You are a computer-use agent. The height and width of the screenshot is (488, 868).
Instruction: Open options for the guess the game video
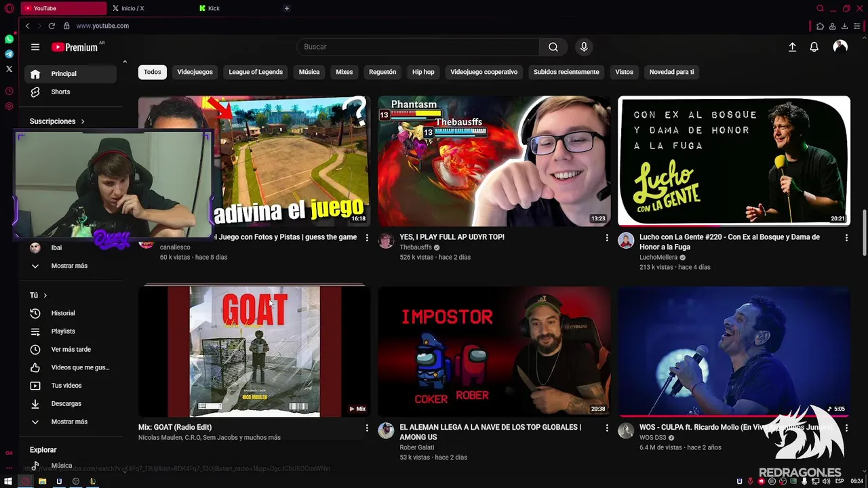click(x=367, y=238)
